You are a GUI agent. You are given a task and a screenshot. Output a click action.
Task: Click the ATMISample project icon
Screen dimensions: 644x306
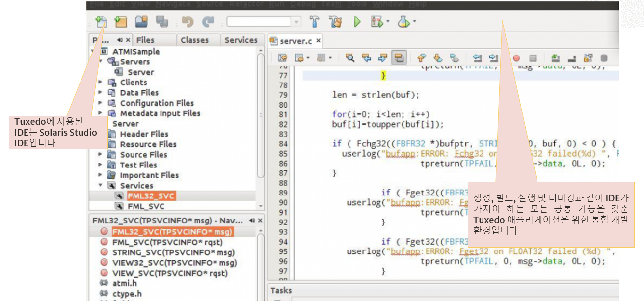tap(104, 51)
